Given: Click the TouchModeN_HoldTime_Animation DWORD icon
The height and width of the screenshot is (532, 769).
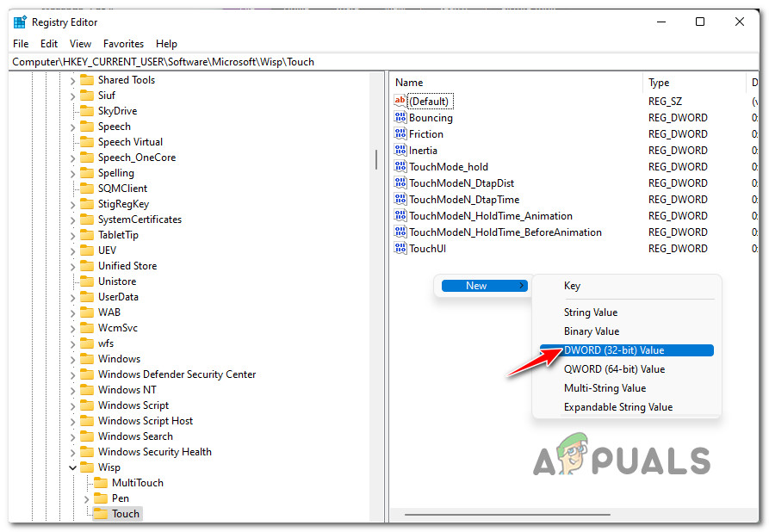Looking at the screenshot, I should tap(400, 216).
